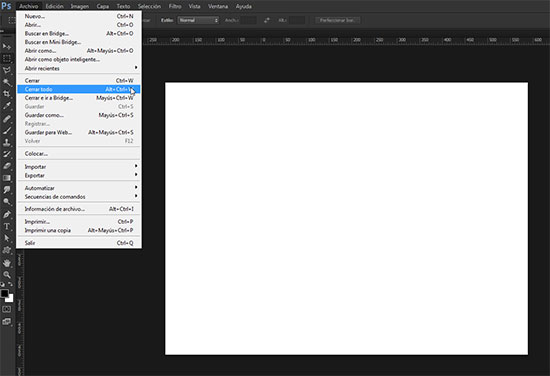Expand the Importar submenu

(79, 167)
